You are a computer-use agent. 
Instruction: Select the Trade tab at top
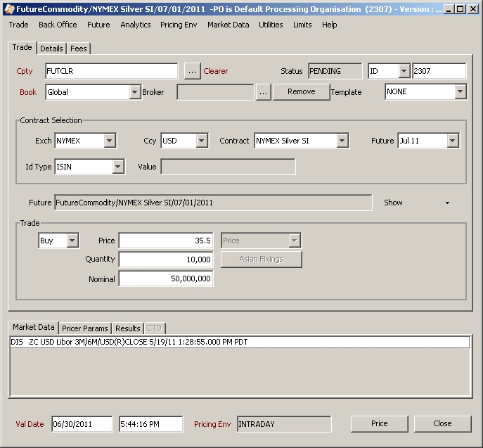click(22, 47)
